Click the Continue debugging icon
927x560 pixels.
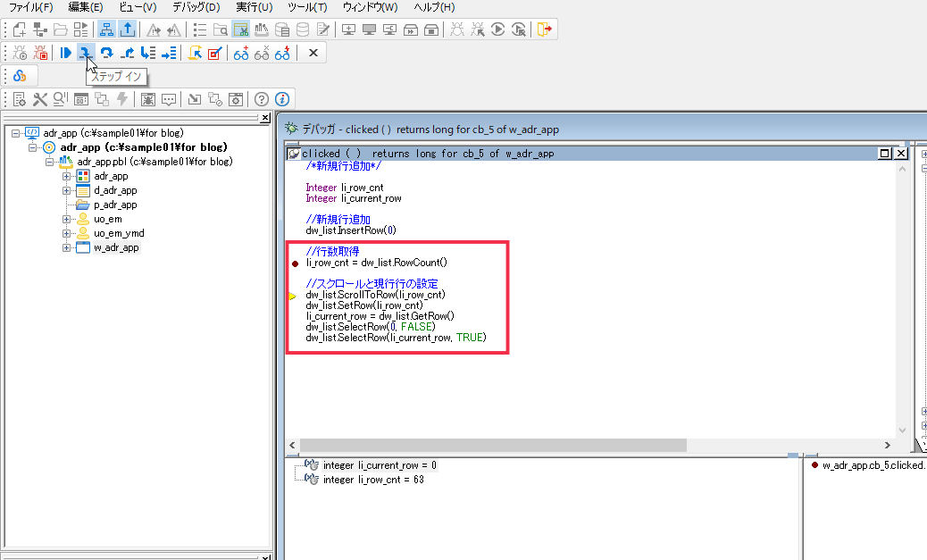tap(65, 53)
